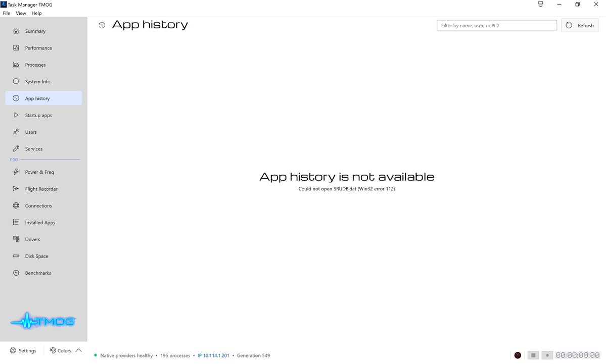Open the Benchmarks page

point(43,273)
